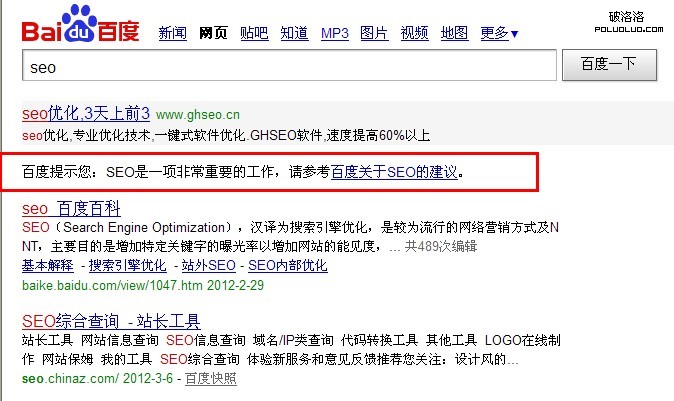674x401 pixels.
Task: Click the www.ghseo.cn URL
Action: 198,115
